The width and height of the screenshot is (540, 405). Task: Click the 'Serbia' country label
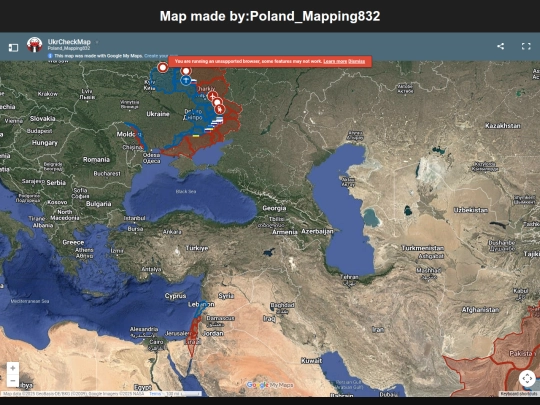click(x=56, y=183)
